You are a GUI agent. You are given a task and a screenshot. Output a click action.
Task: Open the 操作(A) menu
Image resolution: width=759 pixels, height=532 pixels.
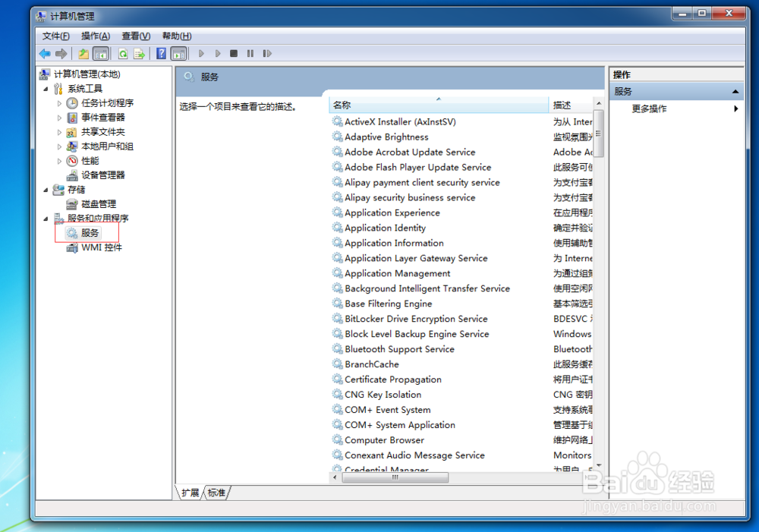96,36
